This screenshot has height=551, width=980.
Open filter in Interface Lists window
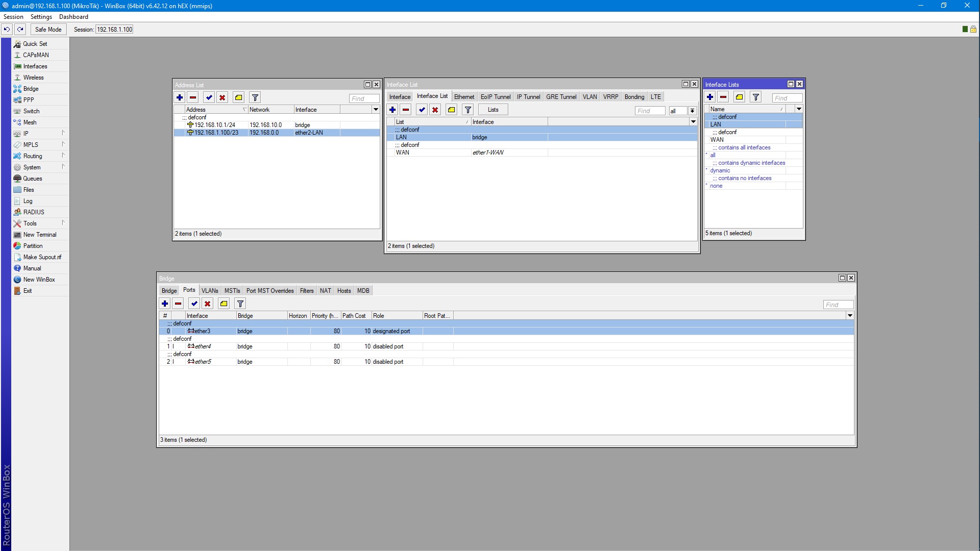tap(756, 97)
